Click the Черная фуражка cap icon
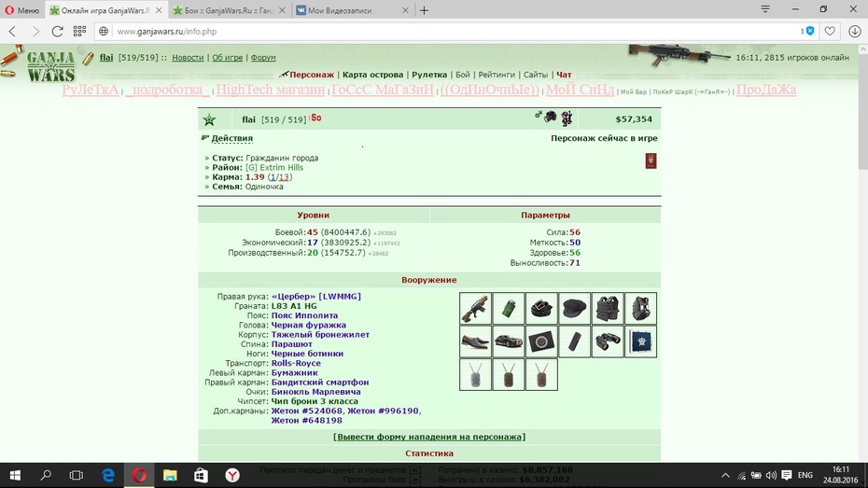The height and width of the screenshot is (488, 868). click(574, 308)
